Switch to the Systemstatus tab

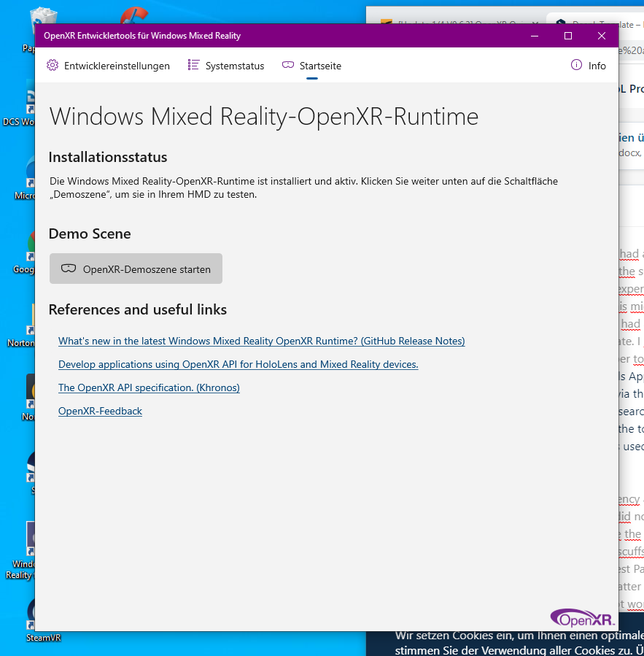pyautogui.click(x=226, y=66)
